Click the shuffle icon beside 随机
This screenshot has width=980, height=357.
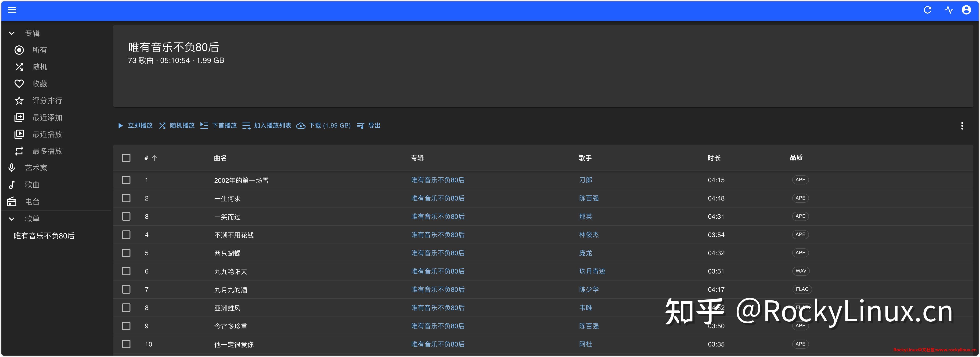19,67
